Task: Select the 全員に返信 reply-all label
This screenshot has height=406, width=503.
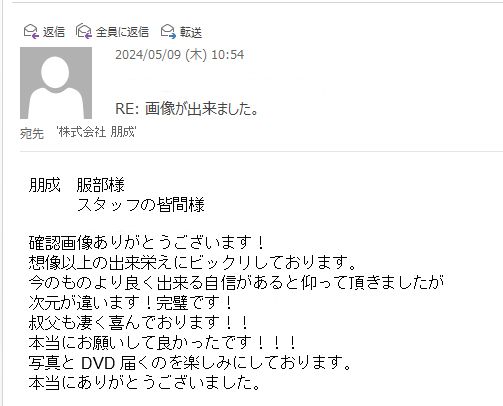Action: (122, 32)
